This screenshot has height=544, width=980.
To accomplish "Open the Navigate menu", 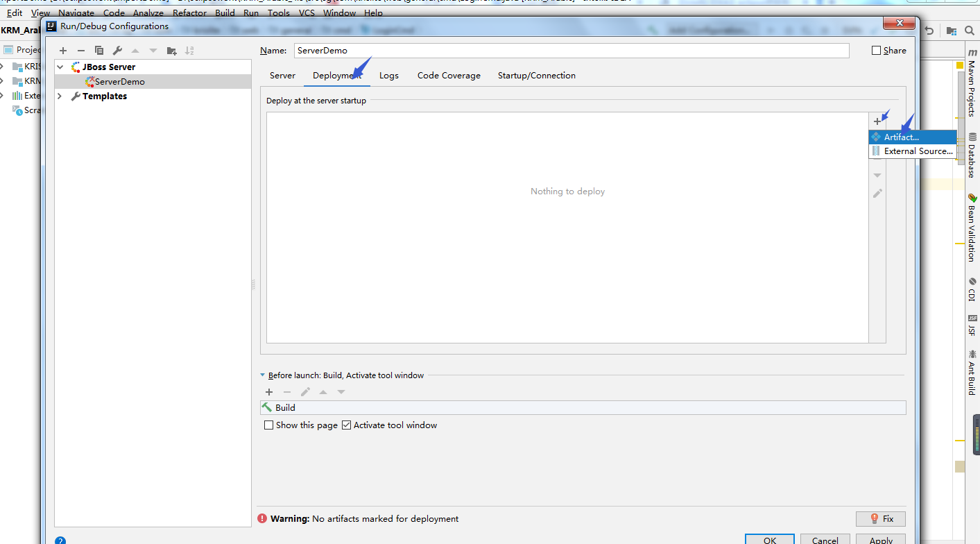I will click(76, 13).
